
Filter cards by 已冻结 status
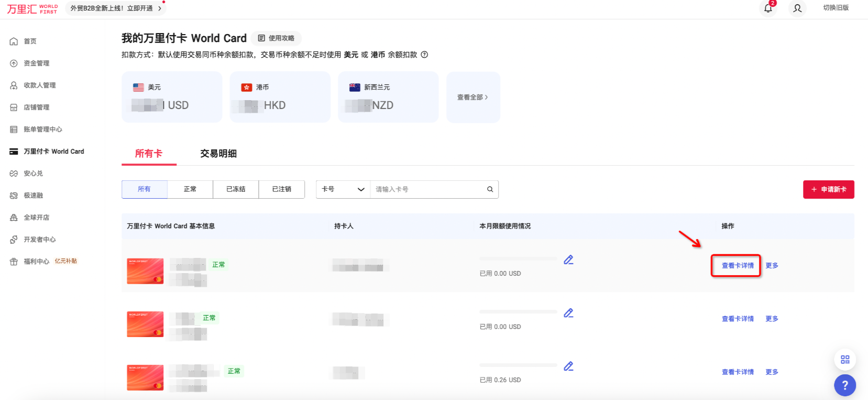pos(236,189)
